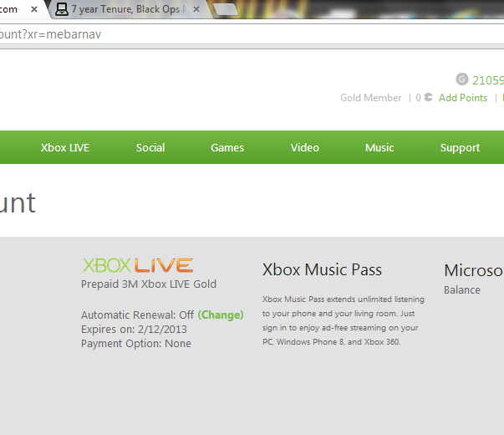Click the Xbox Music Pass heading

[x=322, y=269]
